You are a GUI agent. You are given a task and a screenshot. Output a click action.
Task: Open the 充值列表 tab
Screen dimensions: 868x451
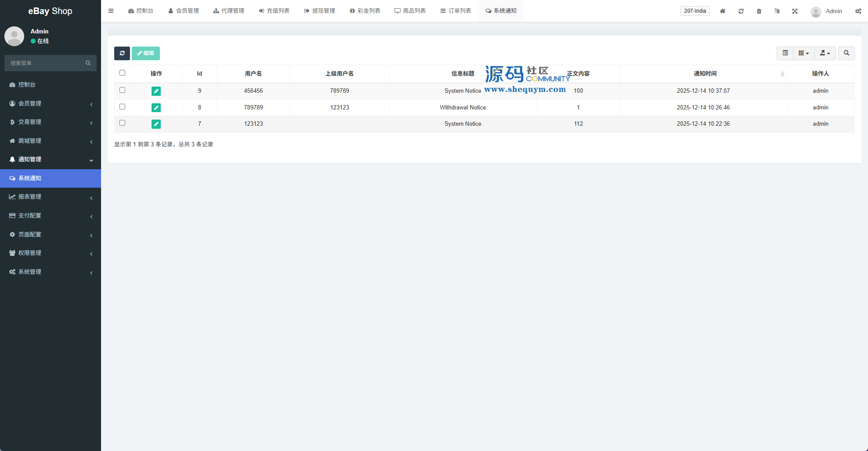pos(274,11)
